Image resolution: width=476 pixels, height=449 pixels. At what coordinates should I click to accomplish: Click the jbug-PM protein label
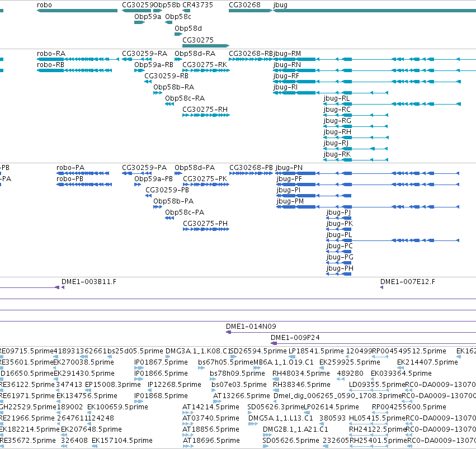[x=290, y=201]
